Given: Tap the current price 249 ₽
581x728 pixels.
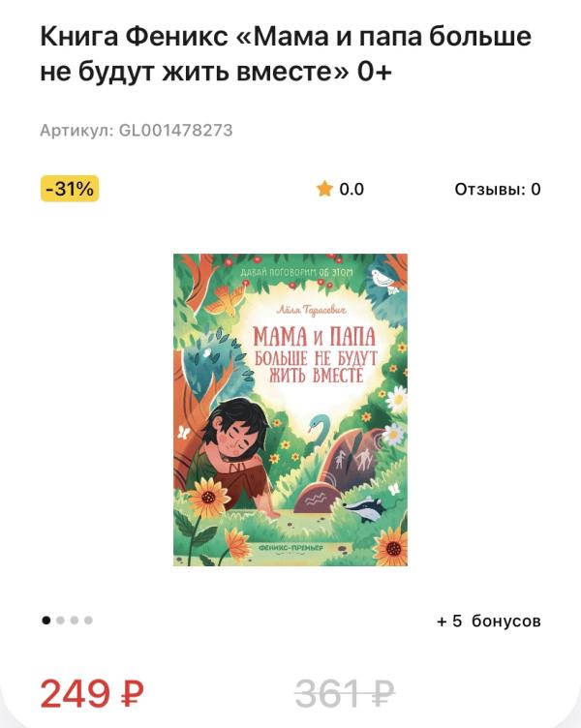Looking at the screenshot, I should click(92, 694).
